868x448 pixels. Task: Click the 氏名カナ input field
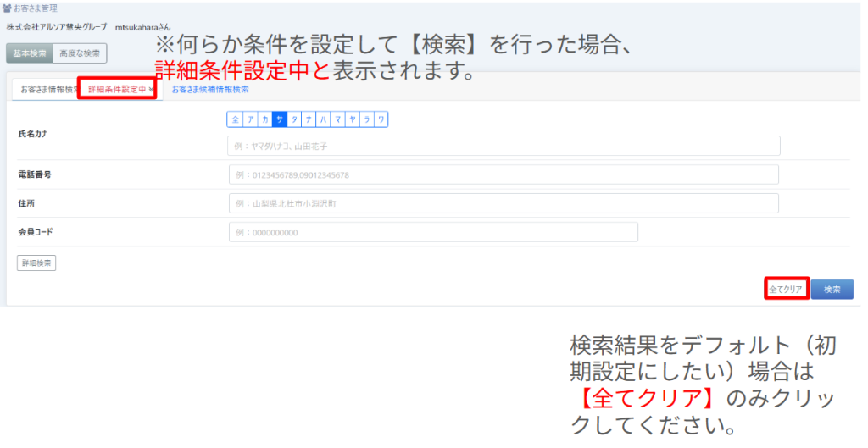point(504,146)
